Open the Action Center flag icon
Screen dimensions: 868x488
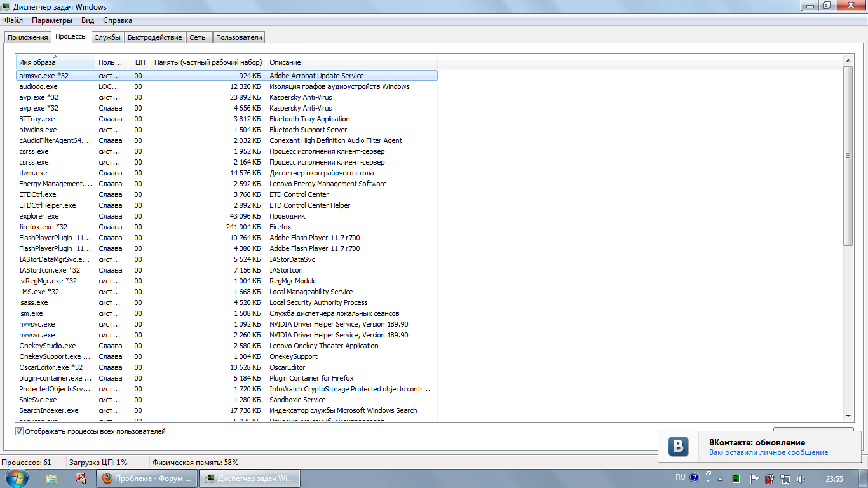tap(755, 479)
